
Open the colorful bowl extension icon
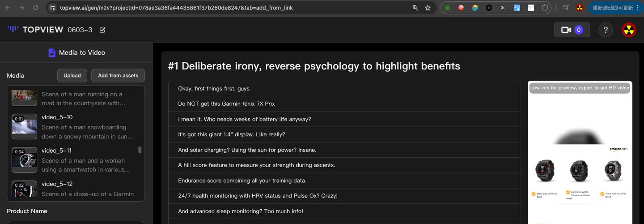(475, 8)
